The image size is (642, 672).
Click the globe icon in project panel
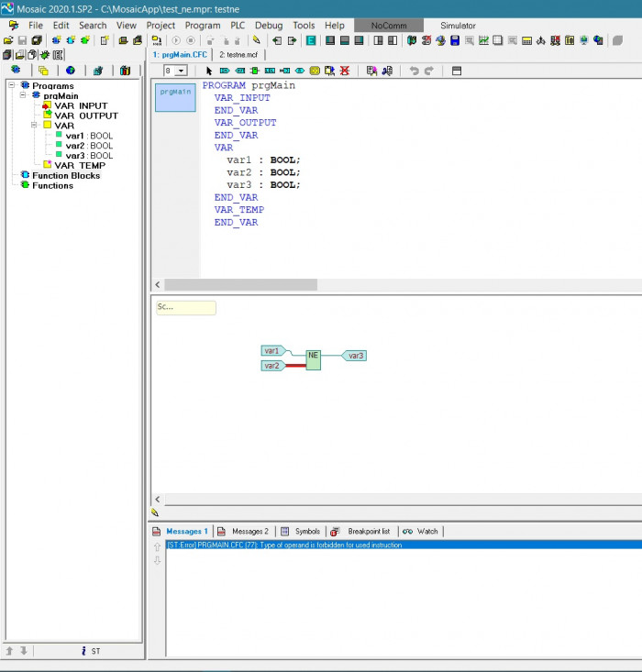coord(70,71)
